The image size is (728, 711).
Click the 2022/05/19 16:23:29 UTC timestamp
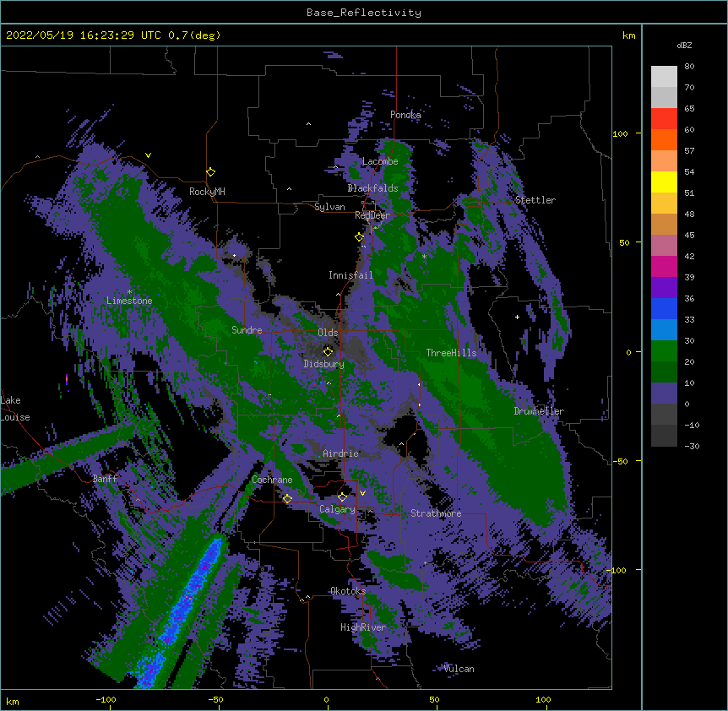point(84,35)
